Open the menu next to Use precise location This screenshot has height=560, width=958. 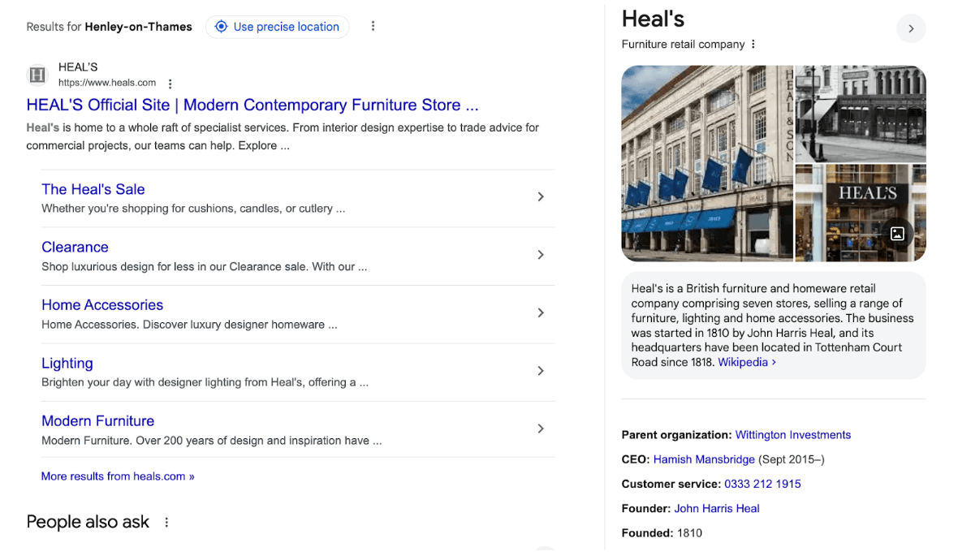pyautogui.click(x=373, y=25)
